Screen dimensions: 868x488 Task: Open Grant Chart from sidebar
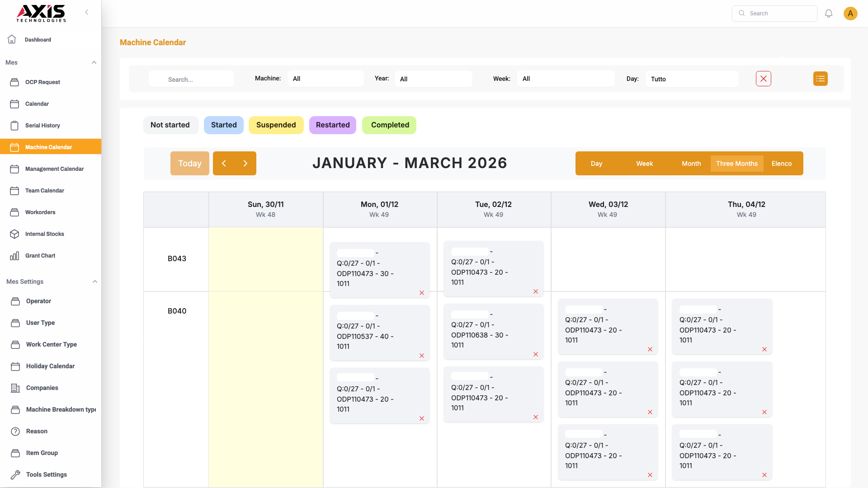pos(40,256)
